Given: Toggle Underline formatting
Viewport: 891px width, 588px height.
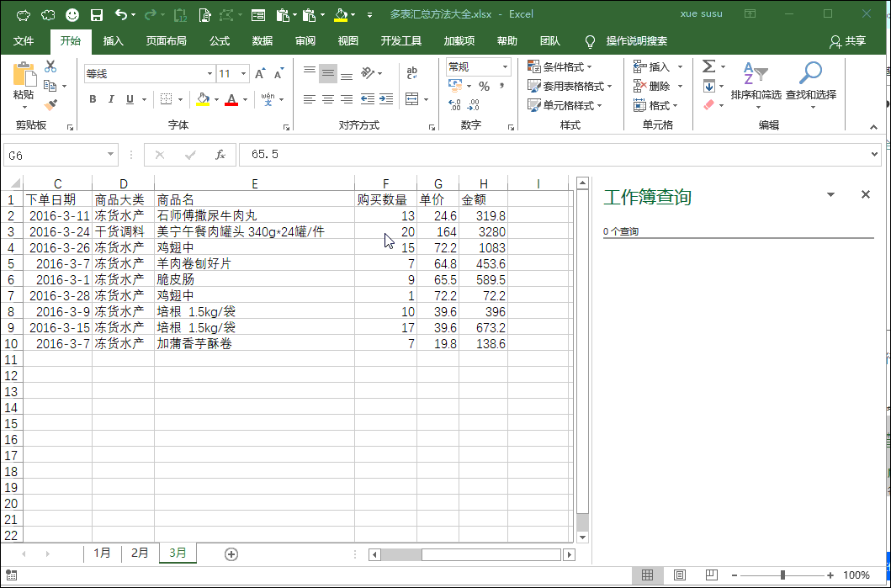Looking at the screenshot, I should [x=130, y=99].
